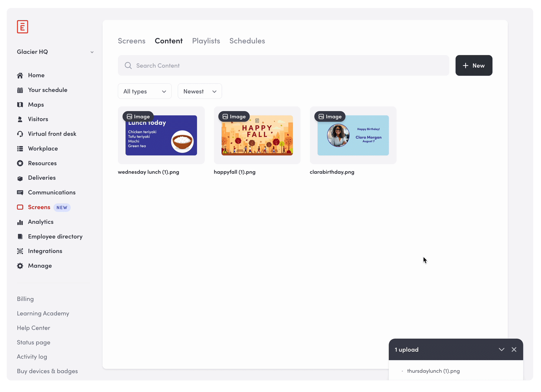Switch to the Schedules tab

click(247, 41)
